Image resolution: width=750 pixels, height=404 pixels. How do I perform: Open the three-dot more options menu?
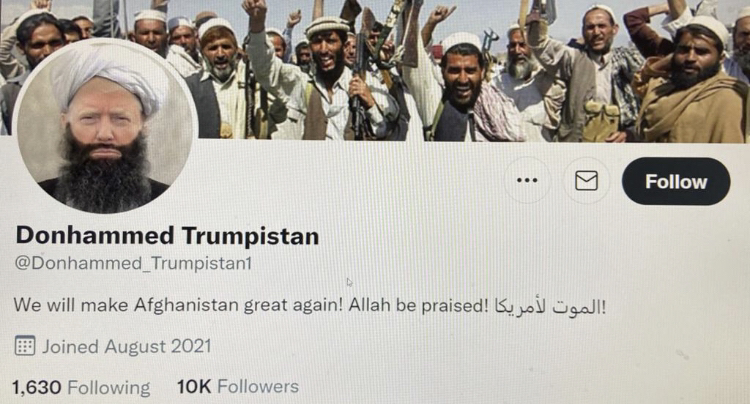[x=527, y=180]
